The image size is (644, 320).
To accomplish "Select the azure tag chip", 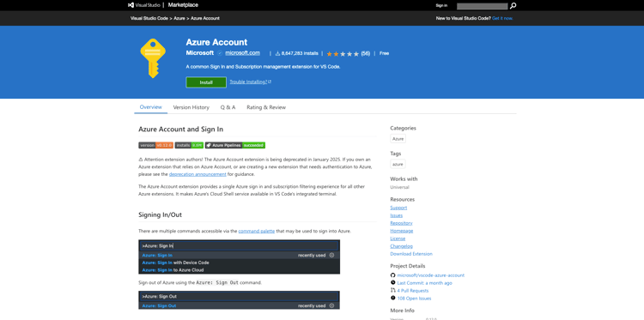I will point(398,164).
